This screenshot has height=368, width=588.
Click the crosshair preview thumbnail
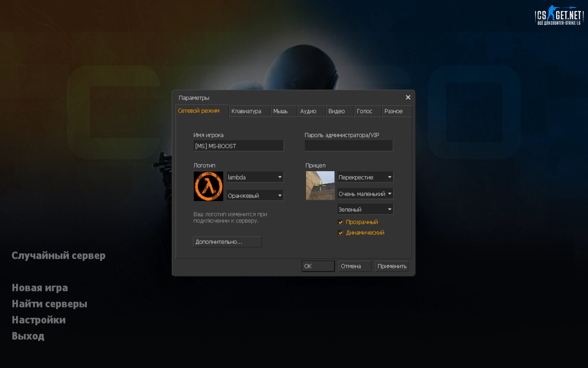[320, 186]
